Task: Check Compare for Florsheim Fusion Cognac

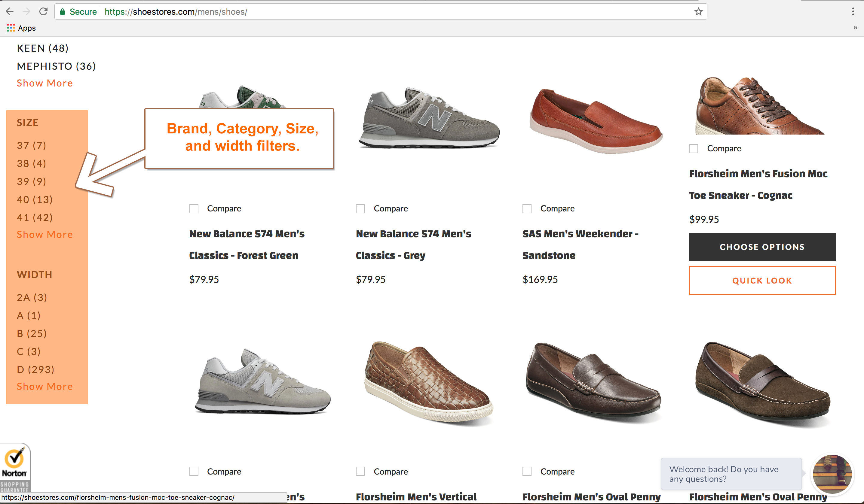Action: tap(694, 149)
